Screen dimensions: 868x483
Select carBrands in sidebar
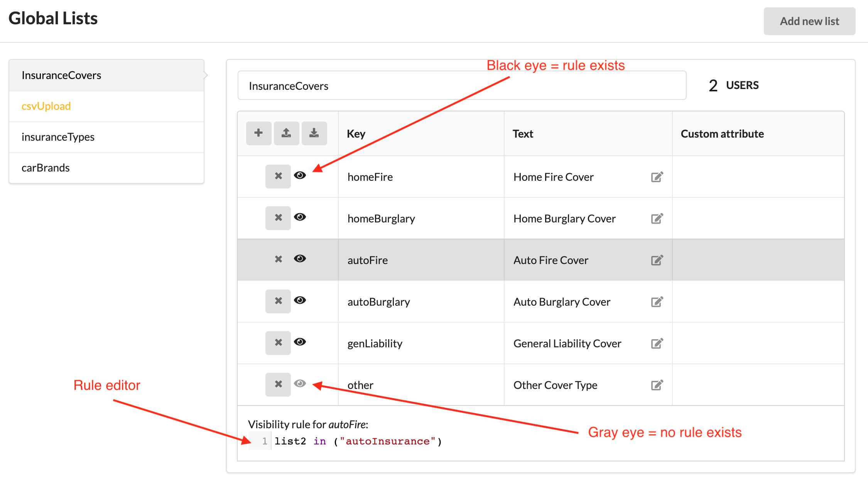coord(46,168)
